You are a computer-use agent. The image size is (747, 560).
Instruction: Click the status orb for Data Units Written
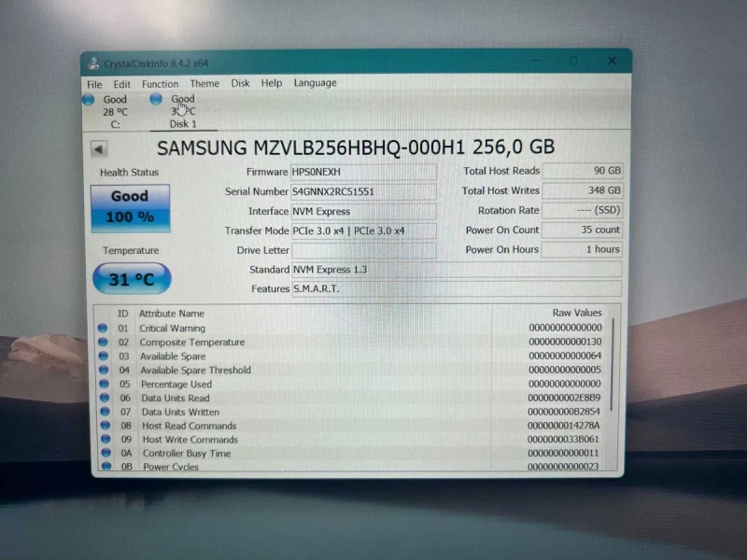[105, 411]
